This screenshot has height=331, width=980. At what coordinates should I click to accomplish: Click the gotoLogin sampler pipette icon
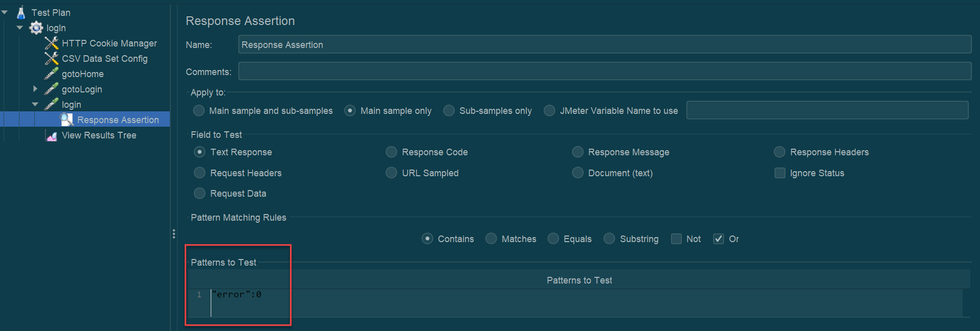point(52,89)
